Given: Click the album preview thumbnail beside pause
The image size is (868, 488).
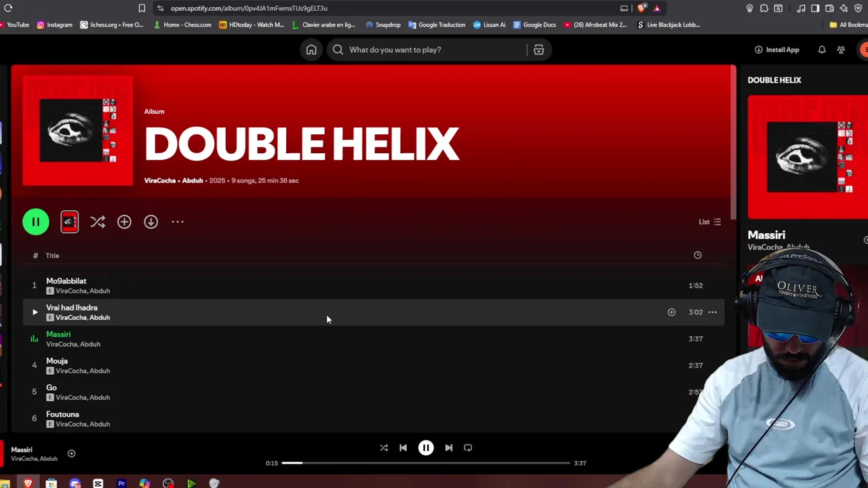Looking at the screenshot, I should coord(69,222).
